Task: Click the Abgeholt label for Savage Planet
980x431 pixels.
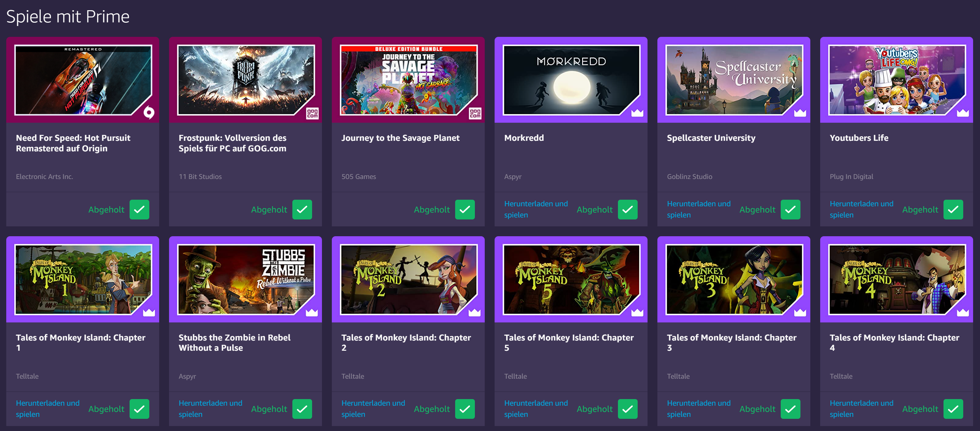Action: tap(431, 210)
